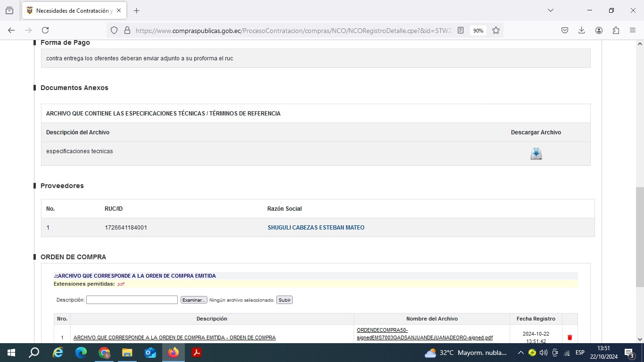Open Adobe Acrobat from the taskbar
The width and height of the screenshot is (644, 362).
click(197, 353)
